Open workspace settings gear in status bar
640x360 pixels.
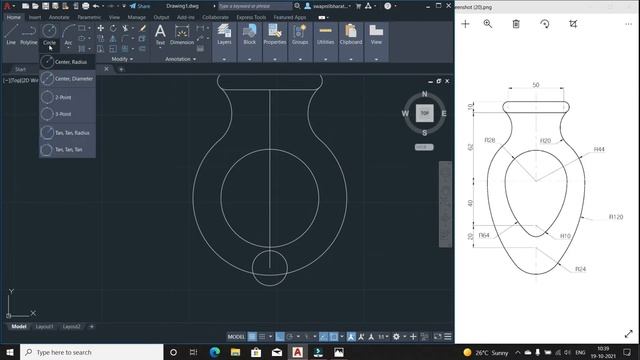(x=396, y=337)
